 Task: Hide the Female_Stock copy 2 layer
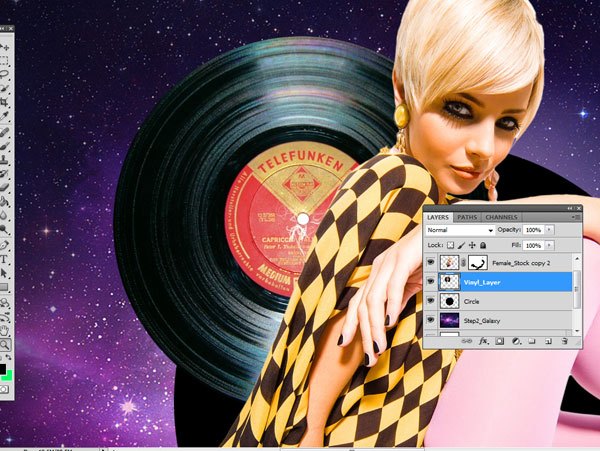pos(430,262)
